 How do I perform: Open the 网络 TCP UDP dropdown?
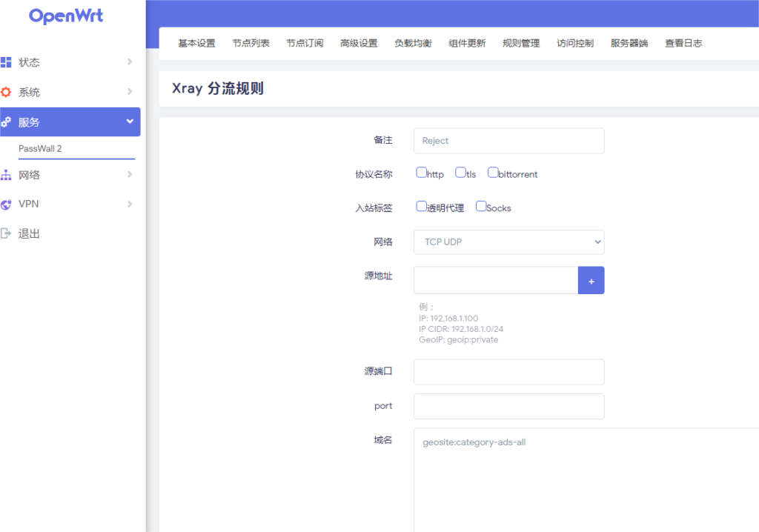point(508,242)
